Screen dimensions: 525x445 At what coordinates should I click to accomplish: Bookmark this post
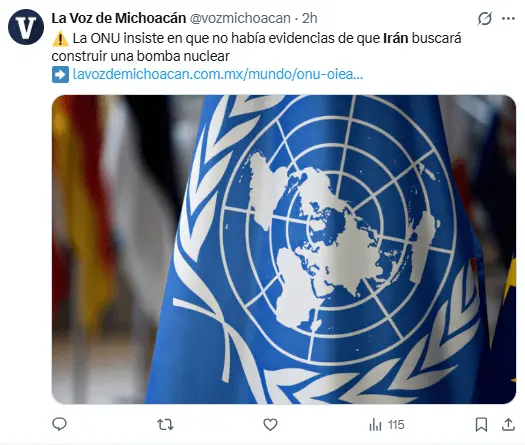click(x=481, y=425)
